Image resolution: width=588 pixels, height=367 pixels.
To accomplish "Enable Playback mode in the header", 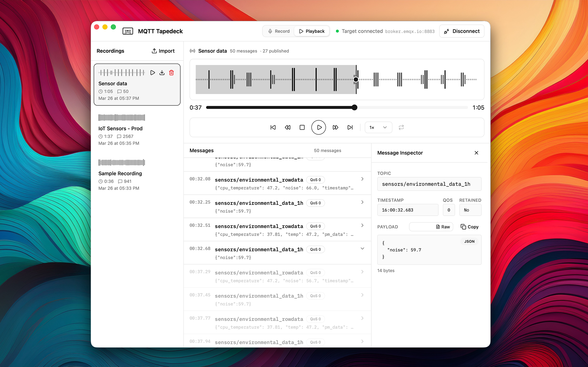I will tap(312, 31).
